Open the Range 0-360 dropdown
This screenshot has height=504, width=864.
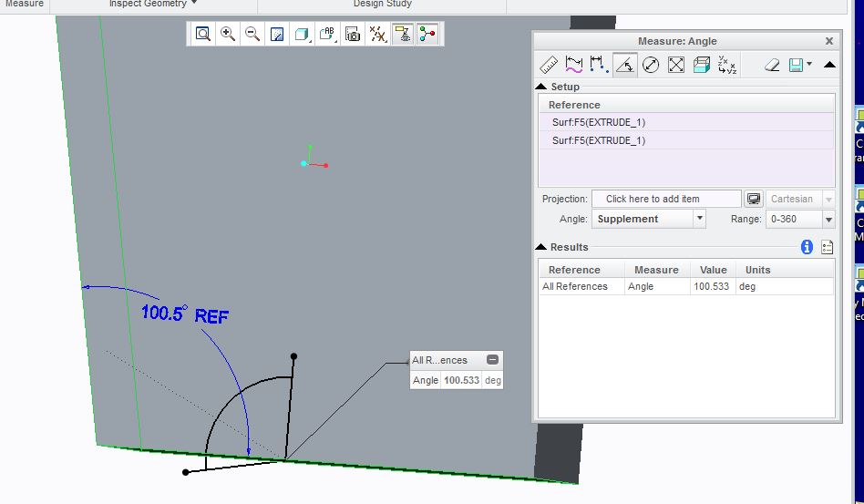(828, 219)
